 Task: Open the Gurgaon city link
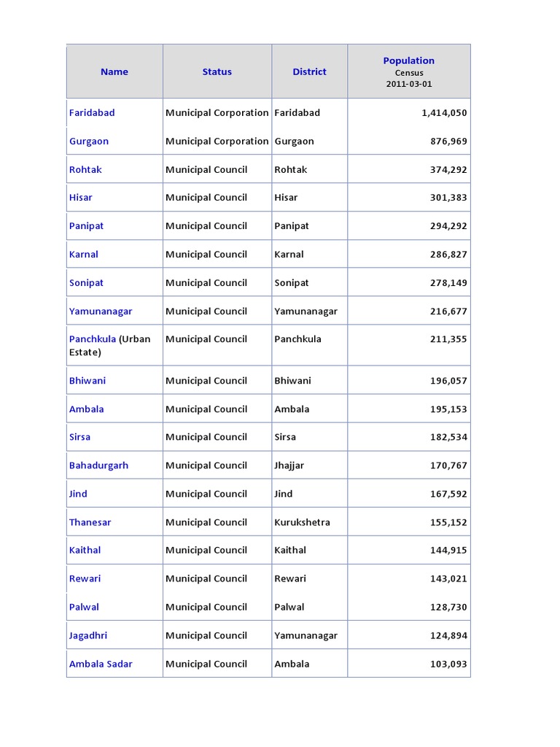pyautogui.click(x=89, y=142)
